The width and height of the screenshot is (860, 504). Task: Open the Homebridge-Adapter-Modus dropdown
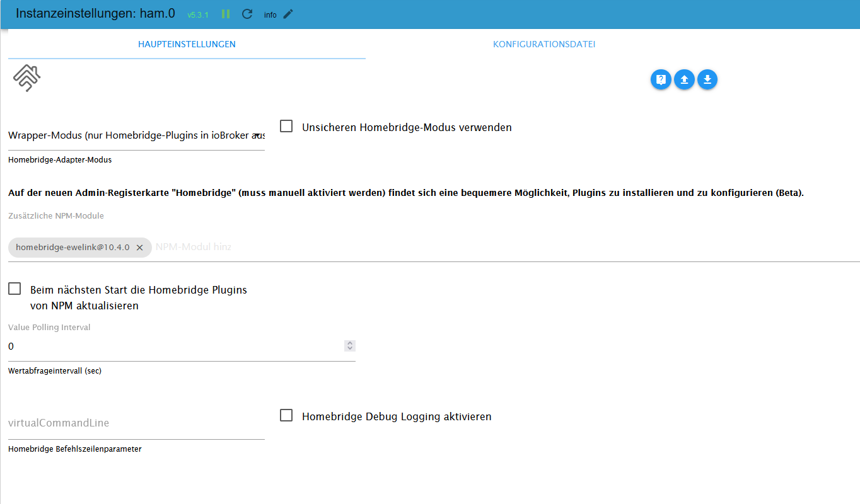(x=136, y=135)
